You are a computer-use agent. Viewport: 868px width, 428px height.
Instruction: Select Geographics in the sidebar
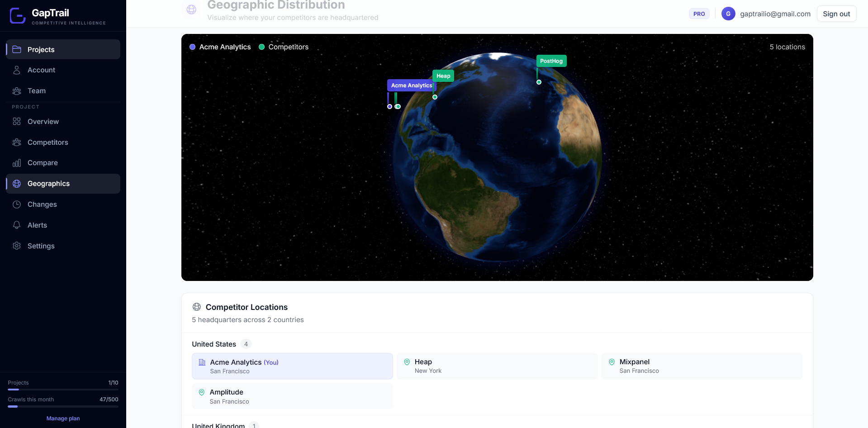(x=63, y=184)
